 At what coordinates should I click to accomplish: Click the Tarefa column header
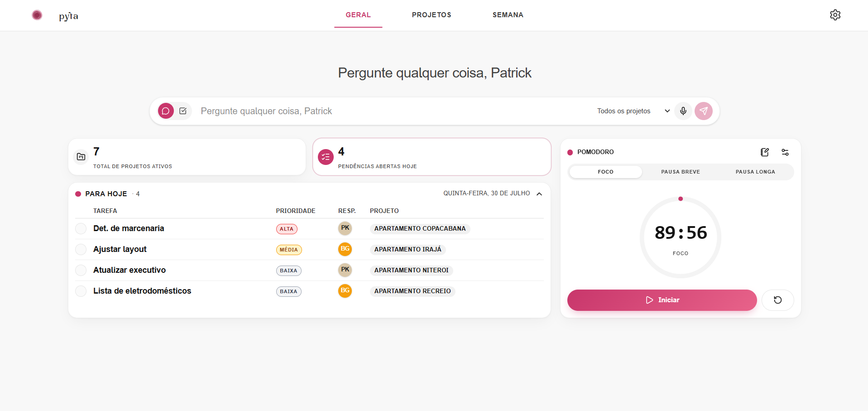pyautogui.click(x=105, y=211)
